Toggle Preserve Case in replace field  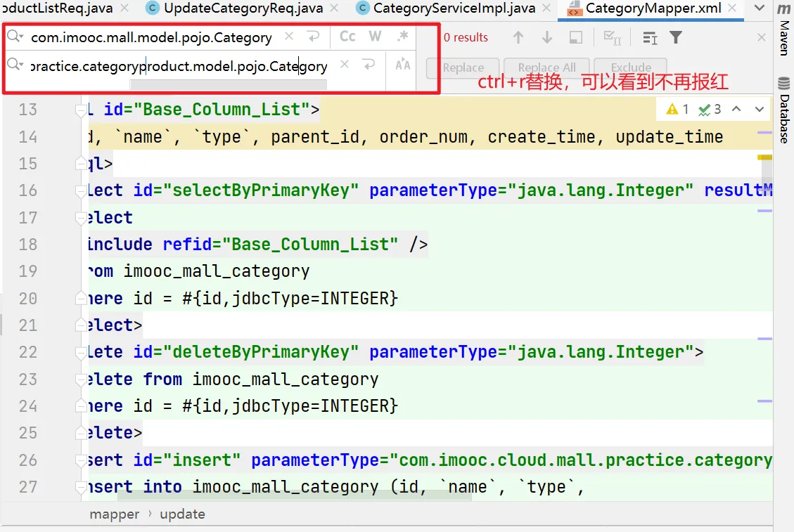pos(402,65)
